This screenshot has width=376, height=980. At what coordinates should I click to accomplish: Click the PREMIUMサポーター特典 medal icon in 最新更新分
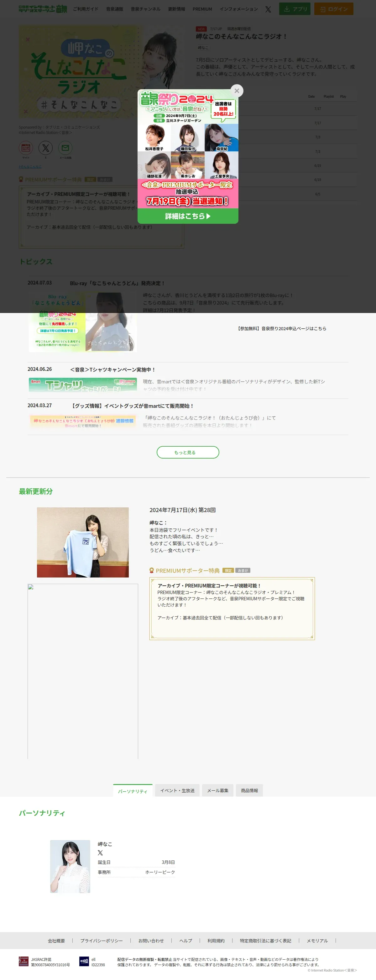pyautogui.click(x=152, y=570)
